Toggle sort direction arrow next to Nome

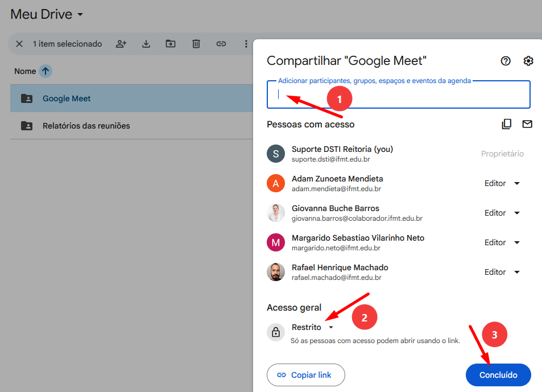(45, 71)
